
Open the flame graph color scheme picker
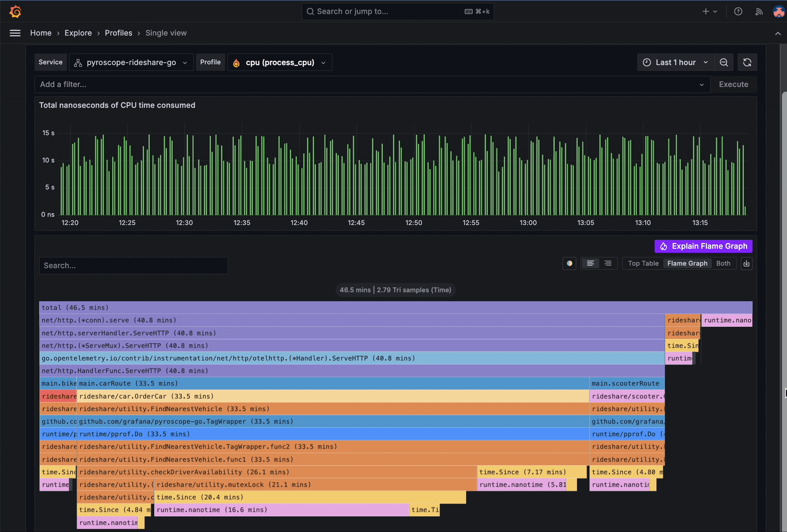pyautogui.click(x=569, y=263)
